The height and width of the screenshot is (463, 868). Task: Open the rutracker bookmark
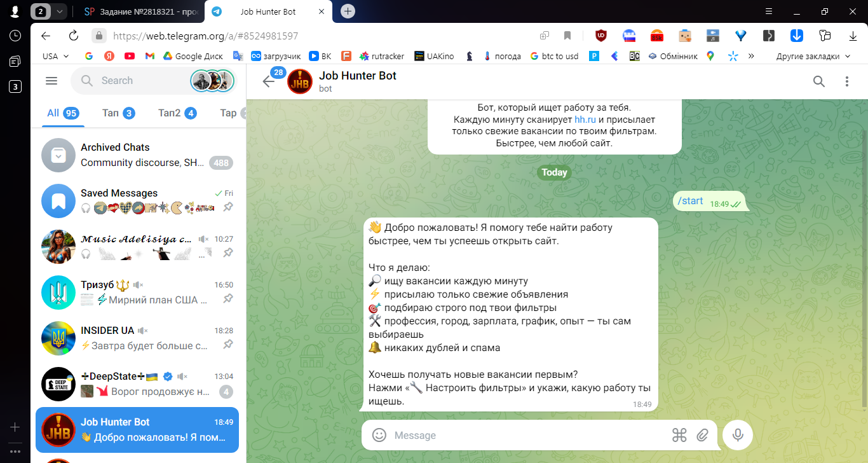coord(383,56)
